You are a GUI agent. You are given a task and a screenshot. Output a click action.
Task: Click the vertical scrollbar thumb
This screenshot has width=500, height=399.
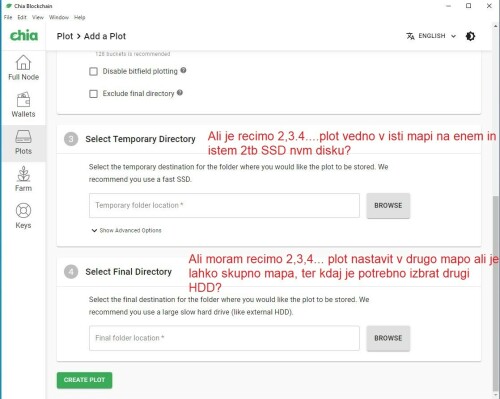click(496, 293)
